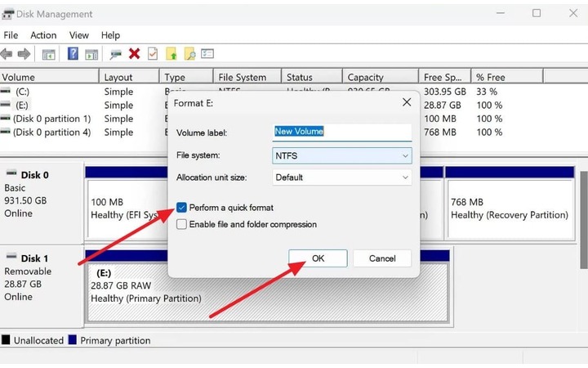Minimize the Disk Management window

[501, 13]
